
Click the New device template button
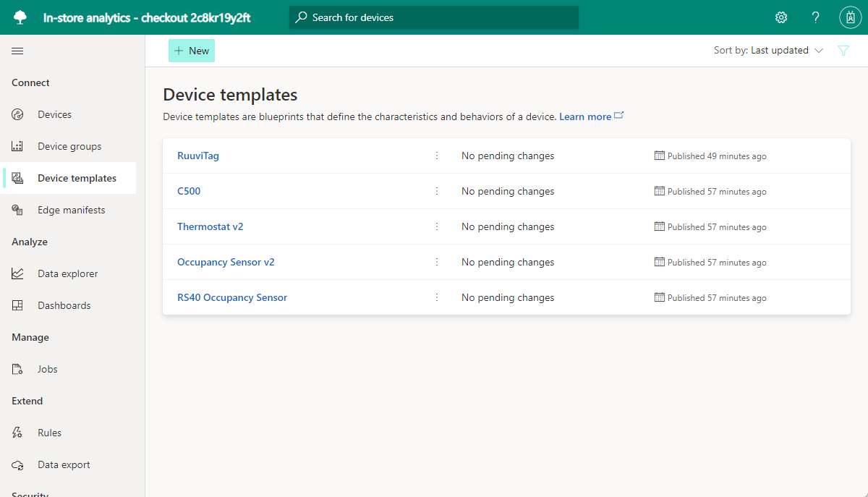click(x=192, y=51)
